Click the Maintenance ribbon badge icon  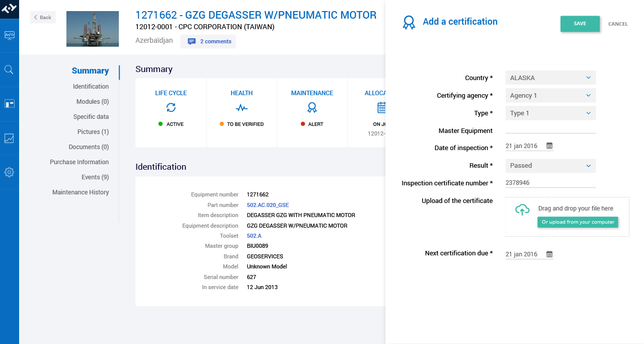point(312,107)
